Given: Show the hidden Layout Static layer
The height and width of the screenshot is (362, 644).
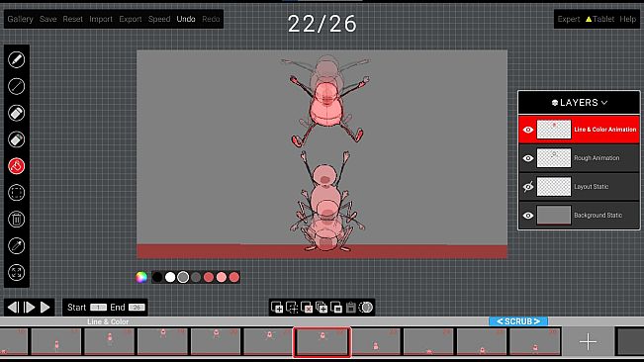Looking at the screenshot, I should click(x=528, y=187).
